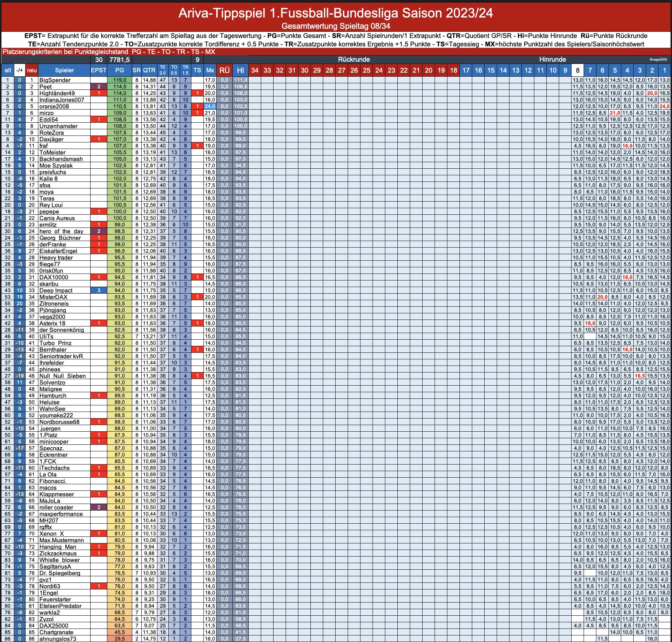Select player 'Dr. Spiegelberg'
Image resolution: width=672 pixels, height=642 pixels.
coord(60,573)
